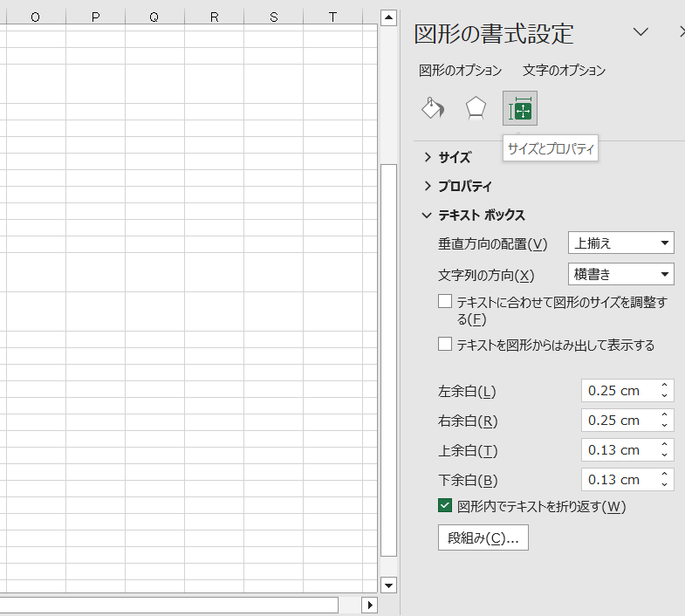Open the Effects pentagon tab

point(476,108)
